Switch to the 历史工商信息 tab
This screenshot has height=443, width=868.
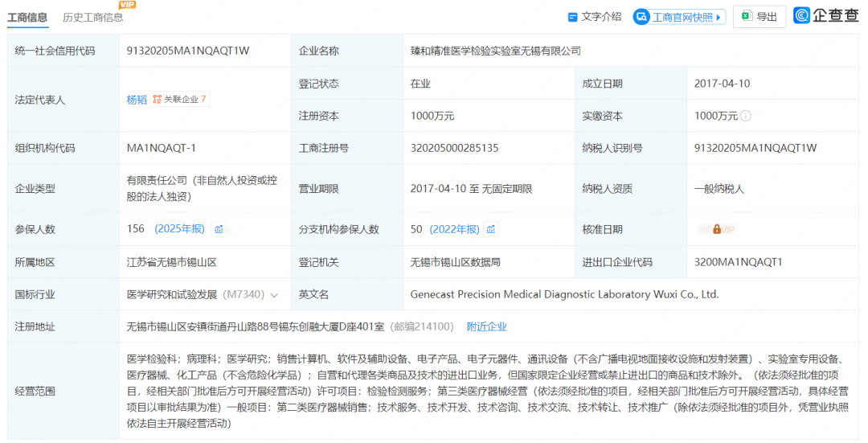(93, 17)
